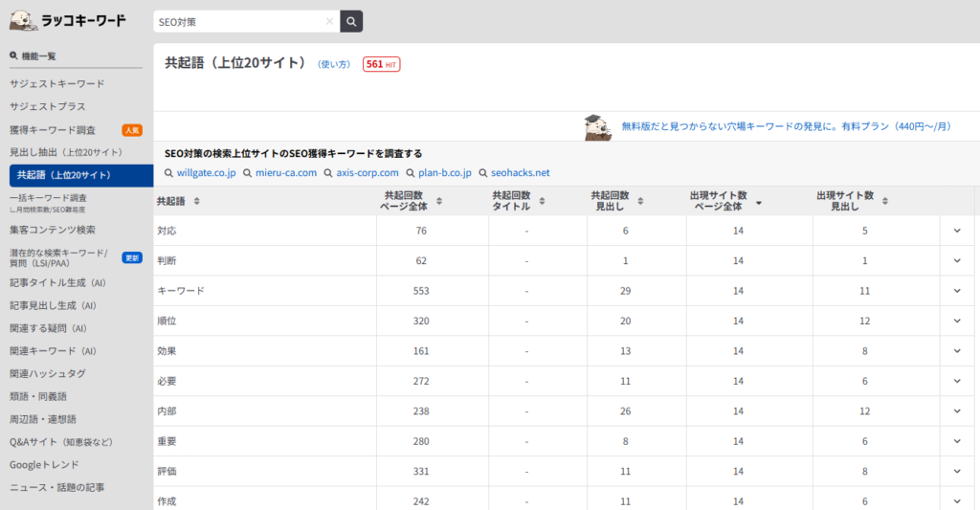Image resolution: width=980 pixels, height=510 pixels.
Task: Open 潜在的な検索キーワード/質問 (LSI/PAA)
Action: [58, 258]
